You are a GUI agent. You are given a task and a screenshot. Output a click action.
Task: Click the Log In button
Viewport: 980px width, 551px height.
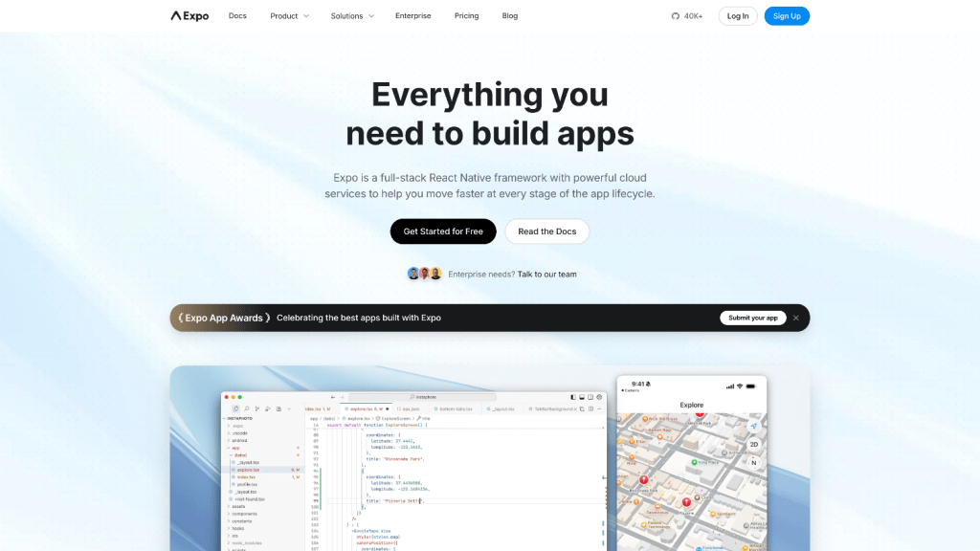[x=738, y=16]
